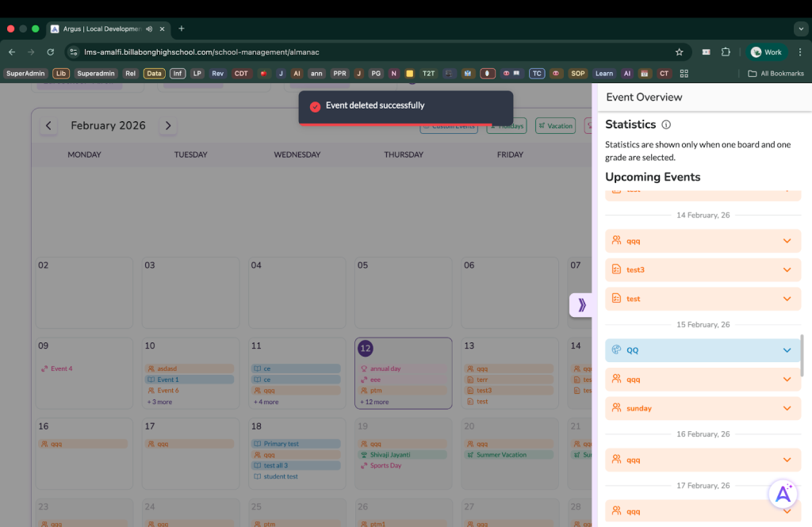Reload the page using the refresh icon
The width and height of the screenshot is (812, 527).
coord(51,52)
